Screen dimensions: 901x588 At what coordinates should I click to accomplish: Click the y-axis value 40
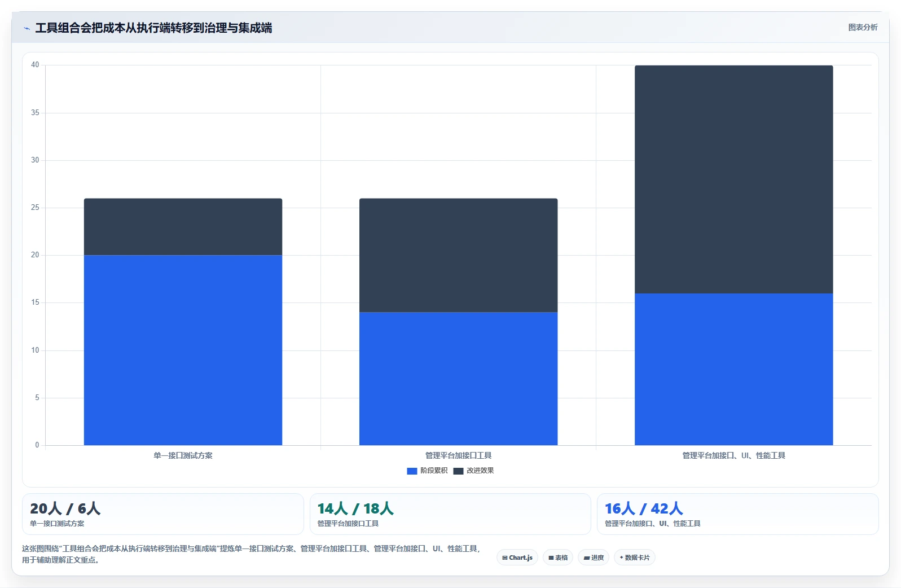tap(35, 65)
